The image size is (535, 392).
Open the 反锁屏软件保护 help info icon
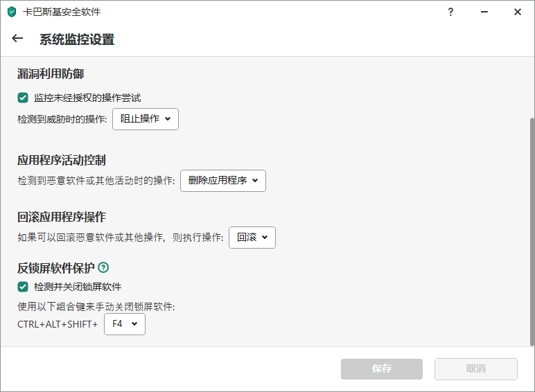pyautogui.click(x=103, y=267)
